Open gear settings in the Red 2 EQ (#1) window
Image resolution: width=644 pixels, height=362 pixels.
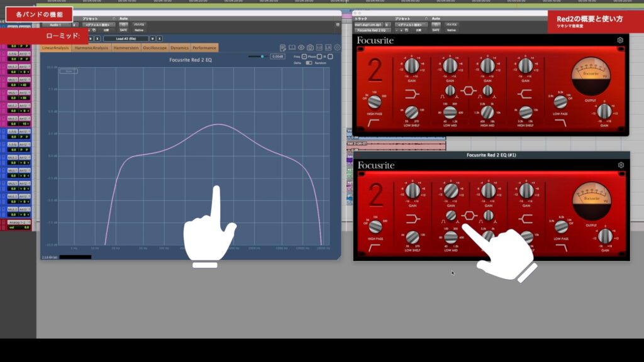621,165
